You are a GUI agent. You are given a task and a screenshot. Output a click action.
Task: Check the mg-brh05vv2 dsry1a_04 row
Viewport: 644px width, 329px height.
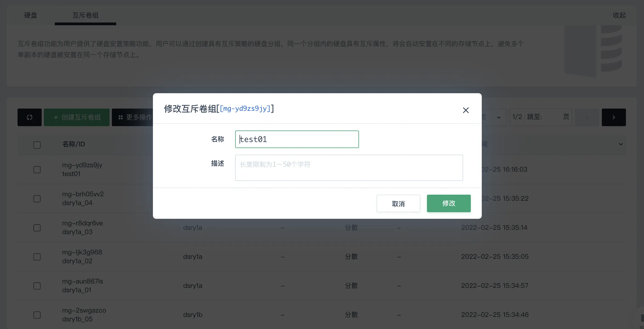37,198
